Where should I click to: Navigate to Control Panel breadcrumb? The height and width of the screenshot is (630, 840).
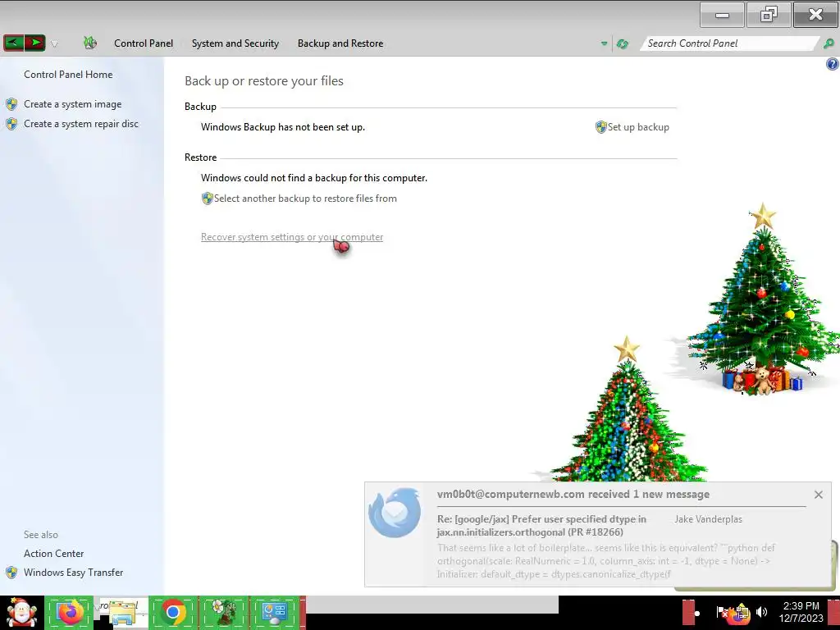click(x=143, y=43)
